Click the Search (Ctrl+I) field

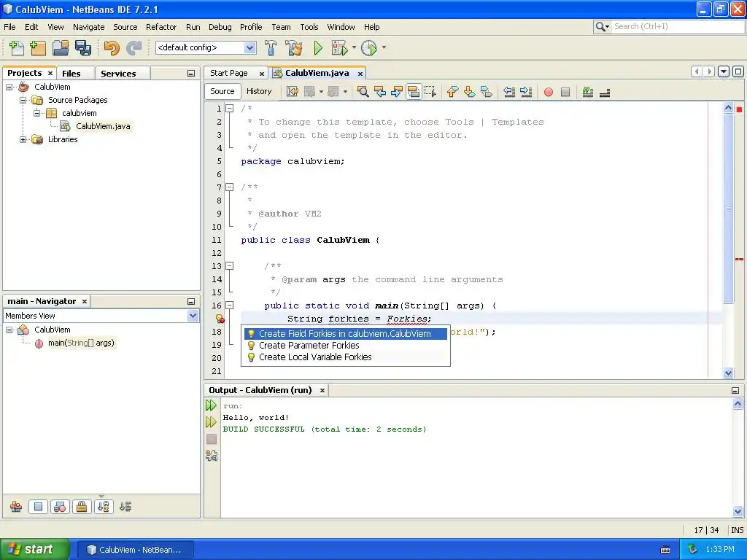coord(679,27)
